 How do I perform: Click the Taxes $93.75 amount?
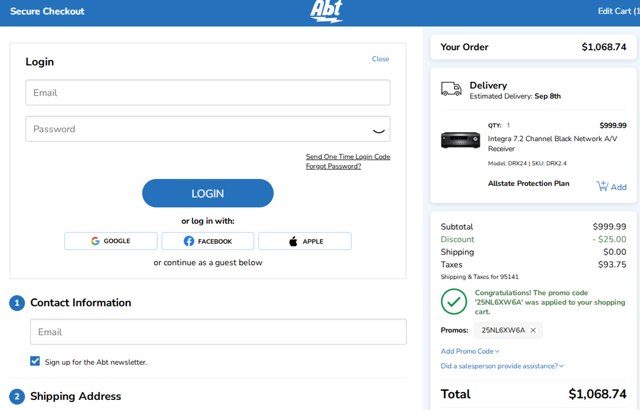(x=612, y=265)
